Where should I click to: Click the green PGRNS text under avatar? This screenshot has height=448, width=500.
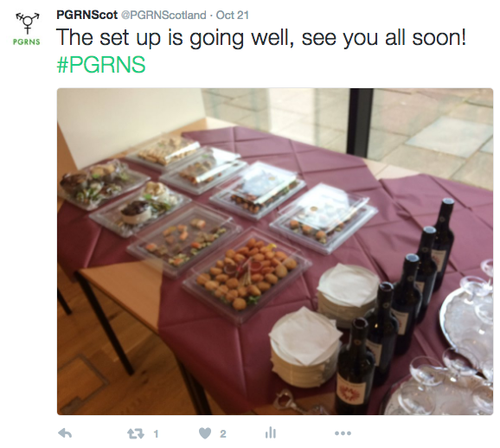click(x=27, y=42)
